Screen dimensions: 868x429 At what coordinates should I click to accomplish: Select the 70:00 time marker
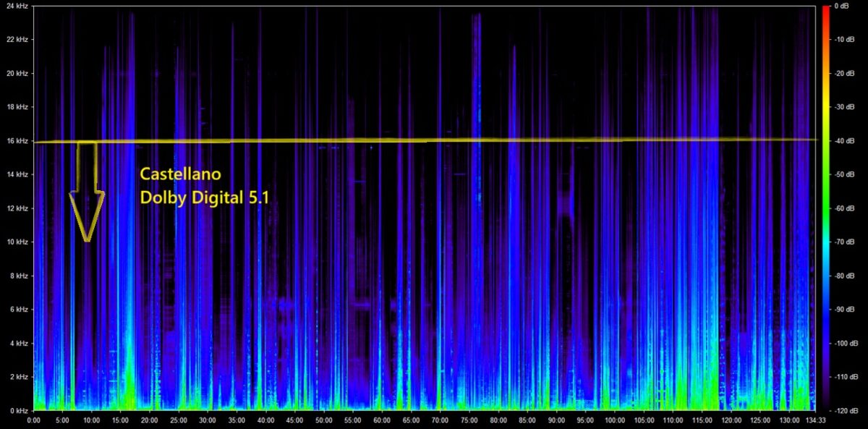point(440,420)
